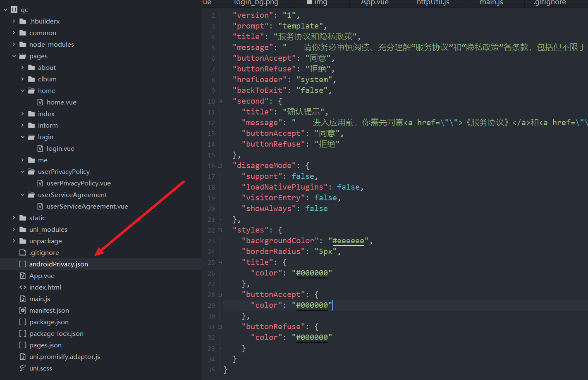The height and width of the screenshot is (380, 588).
Task: Collapse the pages folder
Action: [14, 56]
